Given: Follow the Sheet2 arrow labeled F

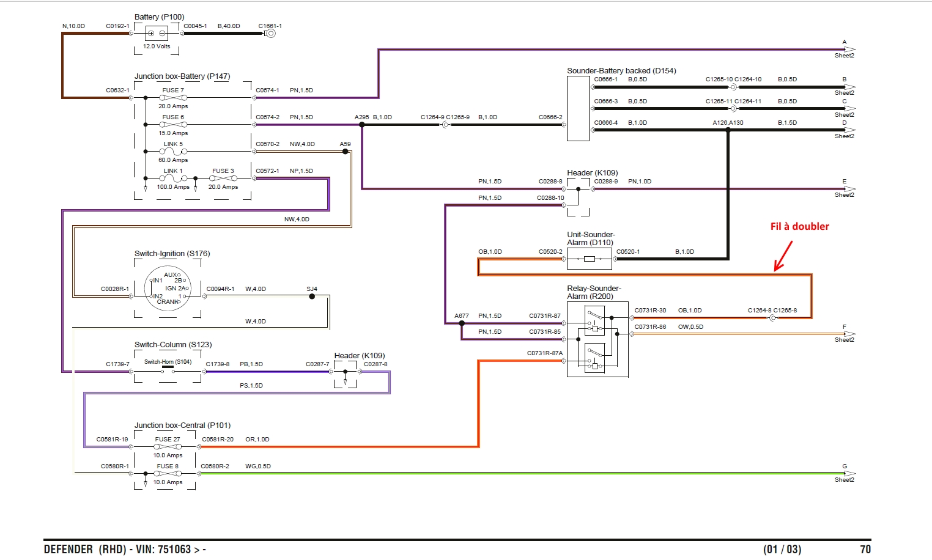Looking at the screenshot, I should click(x=848, y=334).
